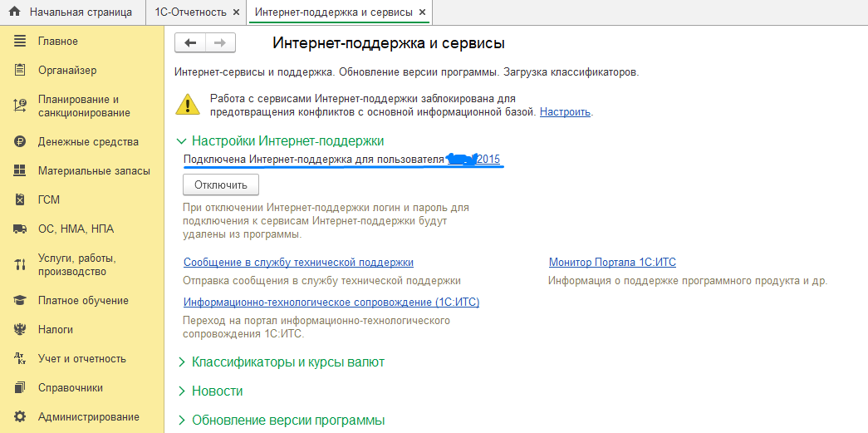Click the Налоги emblem icon
Screen dimensions: 868x433
[20, 329]
